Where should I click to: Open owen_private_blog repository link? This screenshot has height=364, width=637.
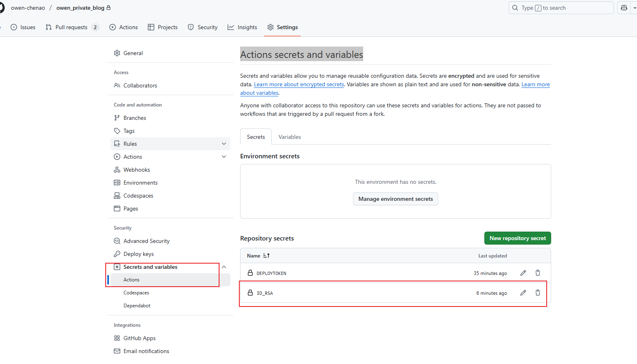80,8
